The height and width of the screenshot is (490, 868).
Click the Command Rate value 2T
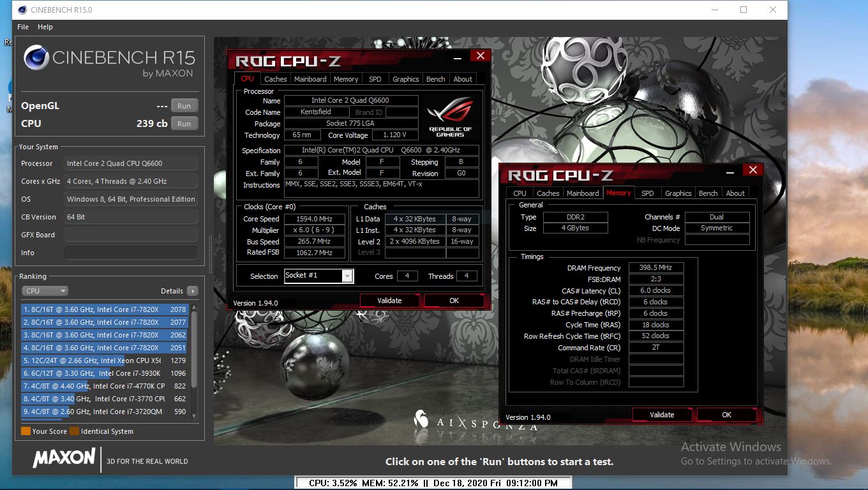click(x=656, y=348)
